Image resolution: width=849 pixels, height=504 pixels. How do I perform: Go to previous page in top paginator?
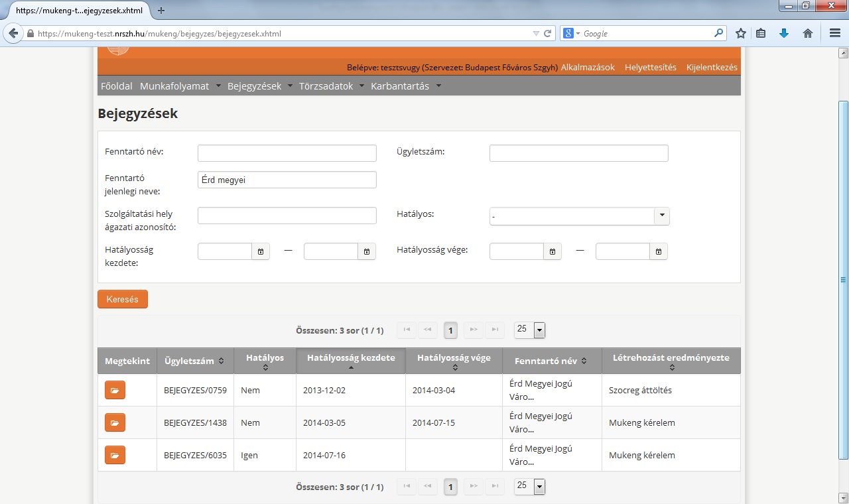pos(428,330)
